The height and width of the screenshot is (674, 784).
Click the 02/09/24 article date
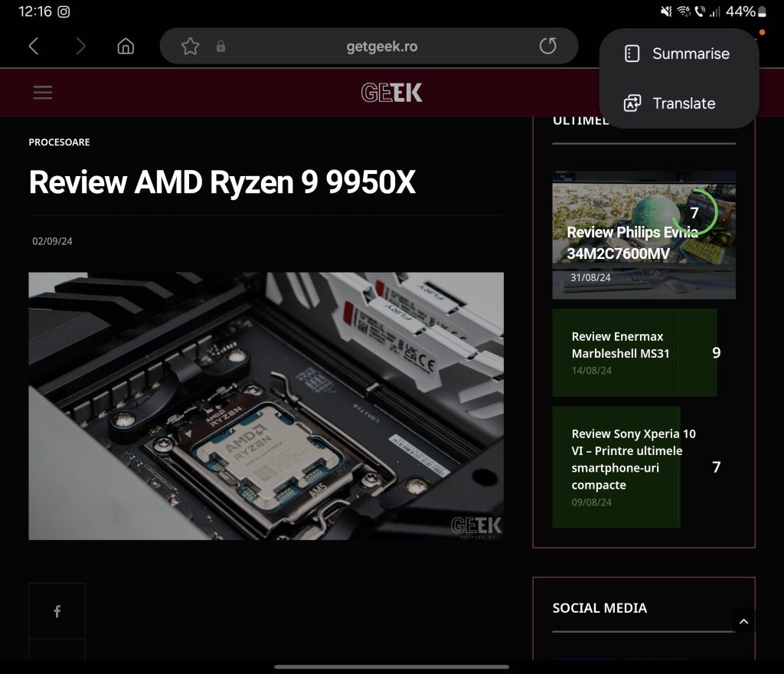pos(53,241)
